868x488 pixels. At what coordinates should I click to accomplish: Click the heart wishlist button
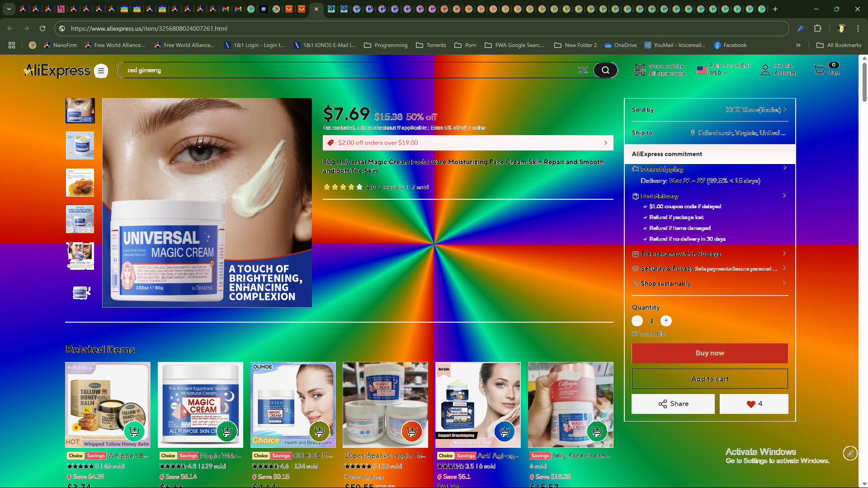click(754, 404)
